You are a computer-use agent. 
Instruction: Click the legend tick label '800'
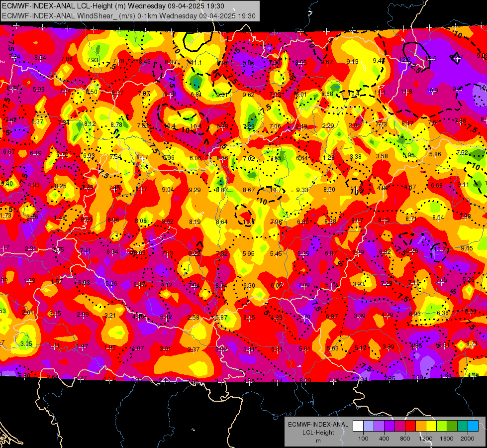(405, 439)
